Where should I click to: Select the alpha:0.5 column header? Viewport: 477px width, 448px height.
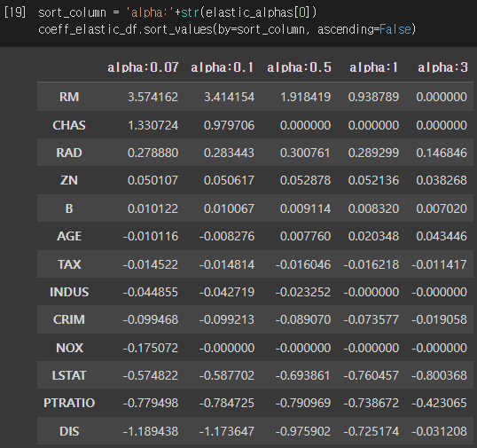click(x=299, y=67)
